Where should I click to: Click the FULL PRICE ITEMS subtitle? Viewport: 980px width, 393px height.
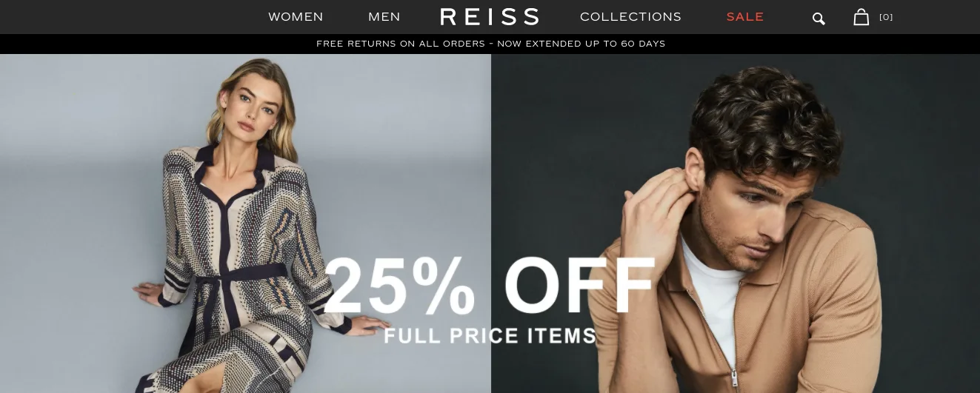pos(490,336)
